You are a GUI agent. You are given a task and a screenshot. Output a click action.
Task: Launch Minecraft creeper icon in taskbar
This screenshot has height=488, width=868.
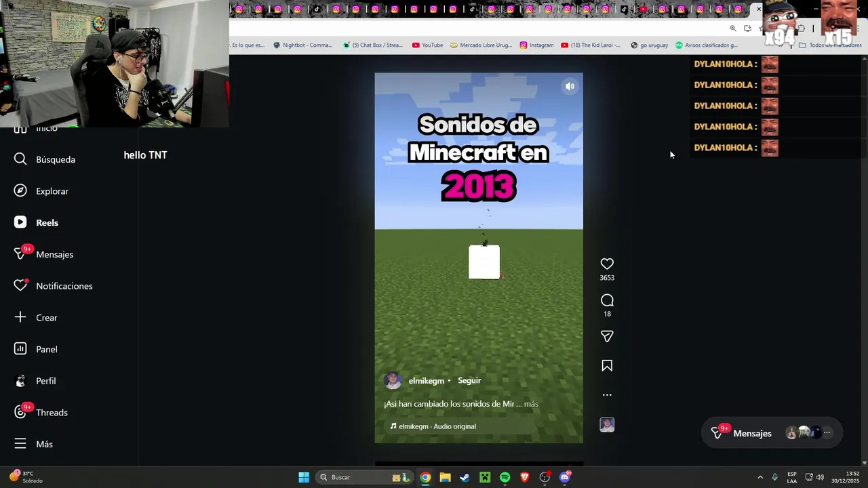485,477
